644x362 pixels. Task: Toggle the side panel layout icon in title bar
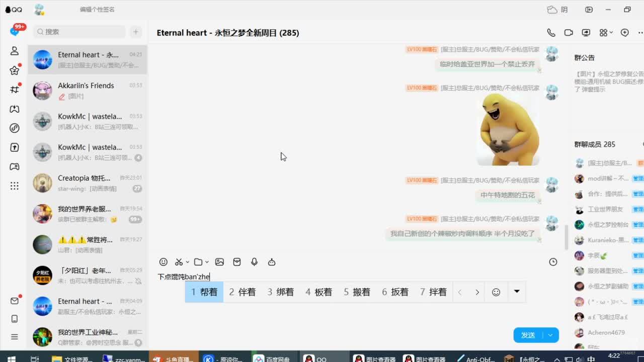pos(589,10)
